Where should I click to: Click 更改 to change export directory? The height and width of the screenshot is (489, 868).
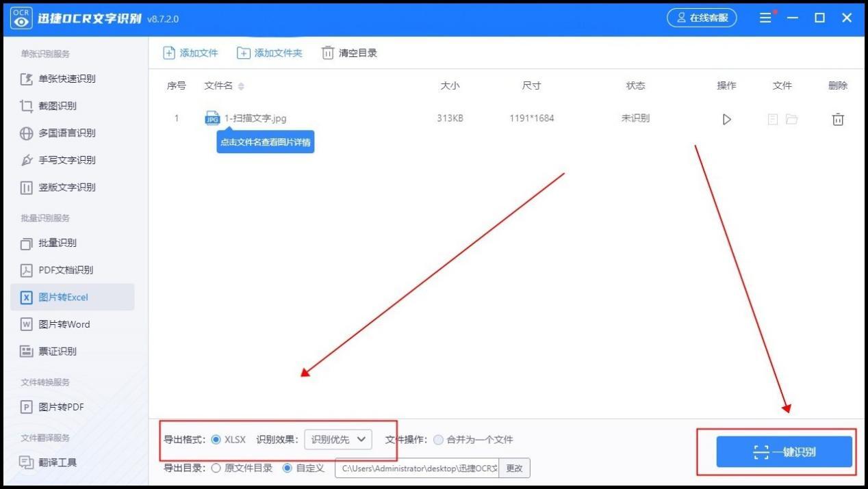pos(514,468)
